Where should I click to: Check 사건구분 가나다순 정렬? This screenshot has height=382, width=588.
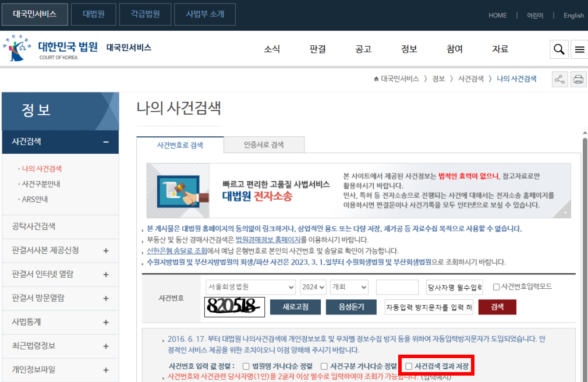pos(324,366)
